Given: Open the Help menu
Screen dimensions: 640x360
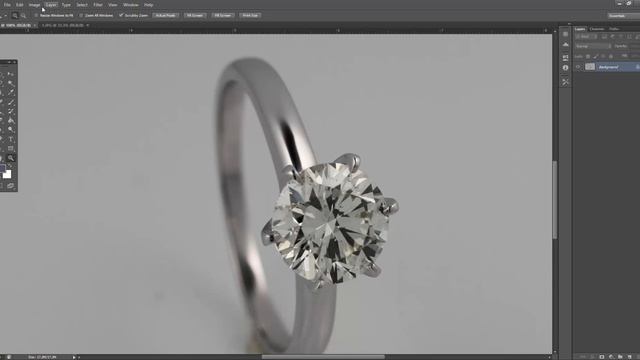Looking at the screenshot, I should tap(149, 5).
